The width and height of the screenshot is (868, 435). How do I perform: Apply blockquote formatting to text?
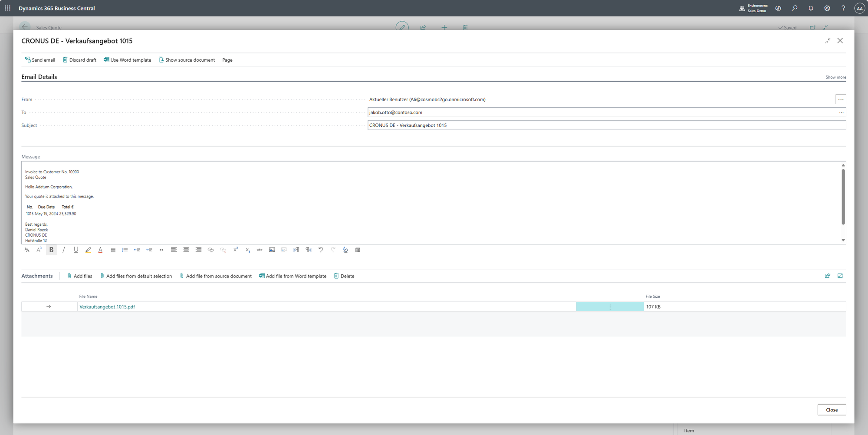(x=161, y=250)
